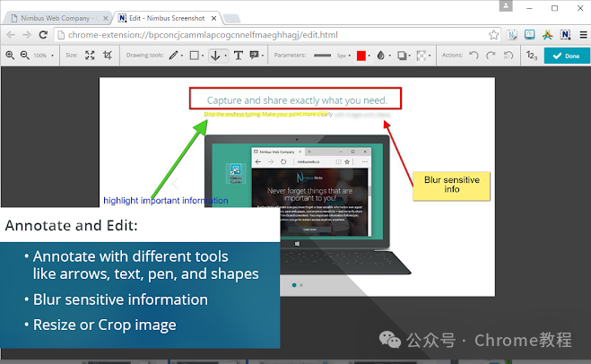Click the Nimbus Note extension icon
Image resolution: width=591 pixels, height=364 pixels.
tap(512, 35)
